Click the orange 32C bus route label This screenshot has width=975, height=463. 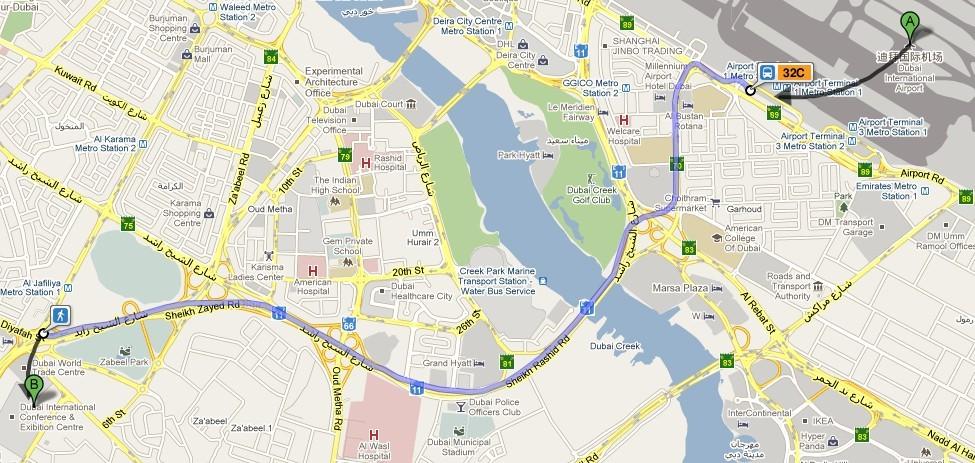point(793,72)
